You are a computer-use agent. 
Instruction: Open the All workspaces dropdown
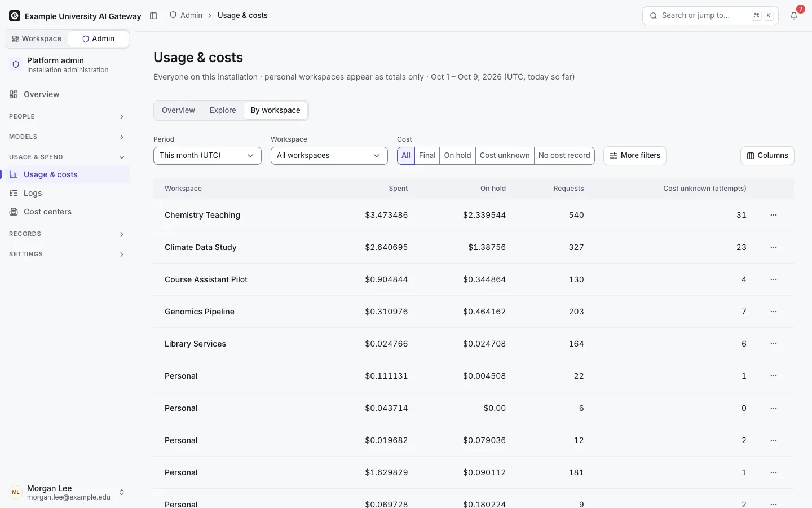pyautogui.click(x=329, y=156)
